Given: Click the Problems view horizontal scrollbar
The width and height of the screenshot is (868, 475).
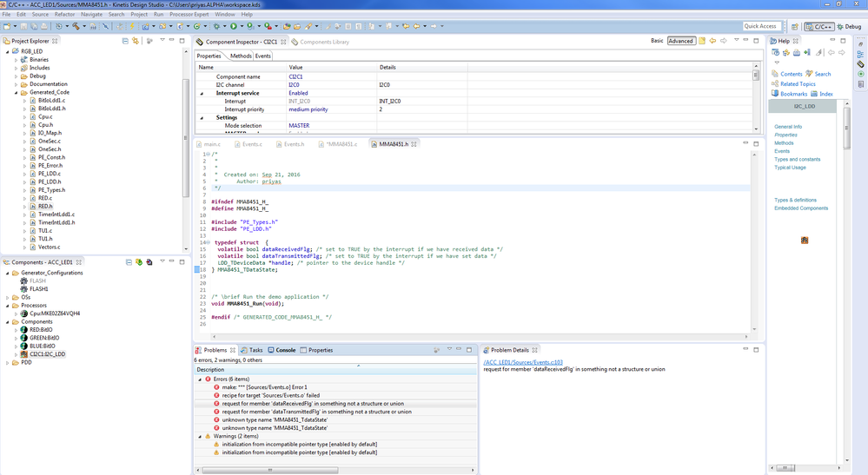Looking at the screenshot, I should (270, 470).
